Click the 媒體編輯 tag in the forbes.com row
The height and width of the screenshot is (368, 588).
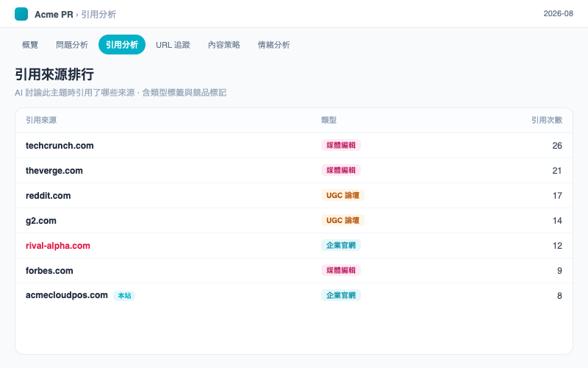(x=341, y=270)
